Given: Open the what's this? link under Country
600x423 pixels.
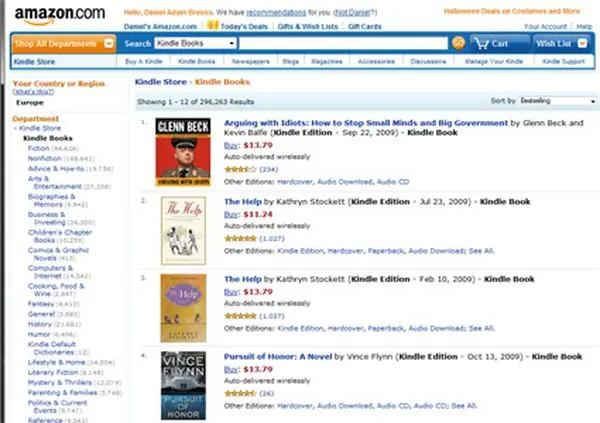Looking at the screenshot, I should point(33,91).
